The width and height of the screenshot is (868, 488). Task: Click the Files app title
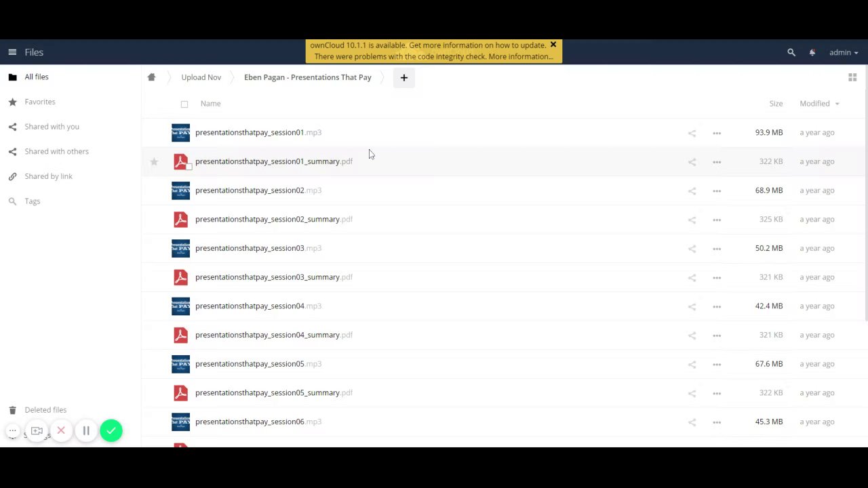pos(34,52)
